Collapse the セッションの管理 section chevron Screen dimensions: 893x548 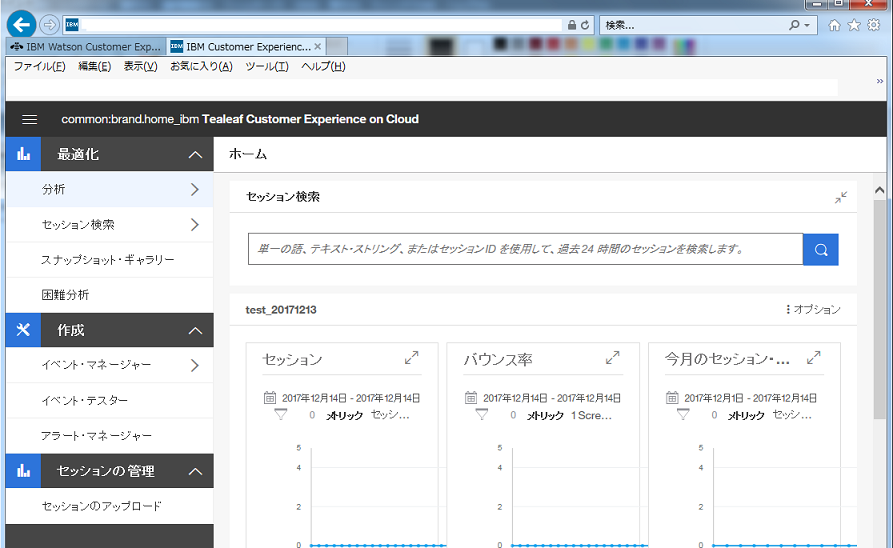[195, 471]
